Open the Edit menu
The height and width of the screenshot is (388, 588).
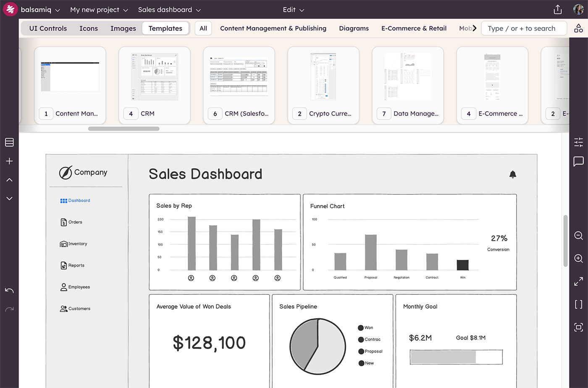tap(293, 10)
